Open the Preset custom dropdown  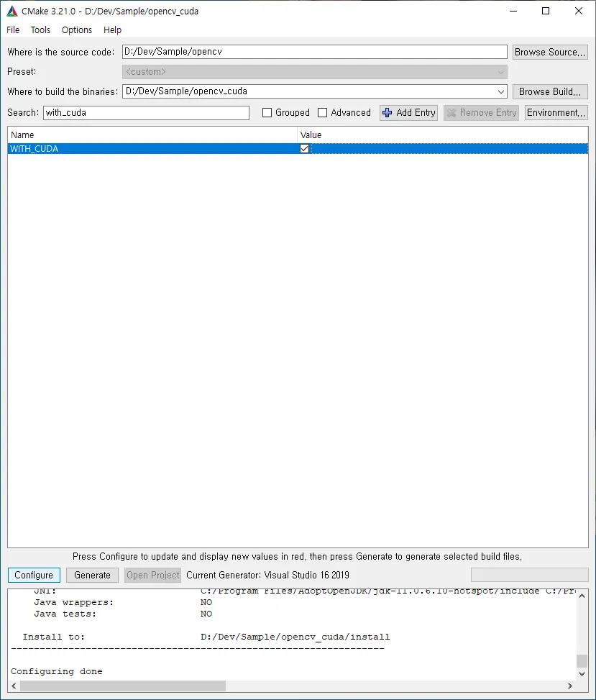[314, 72]
